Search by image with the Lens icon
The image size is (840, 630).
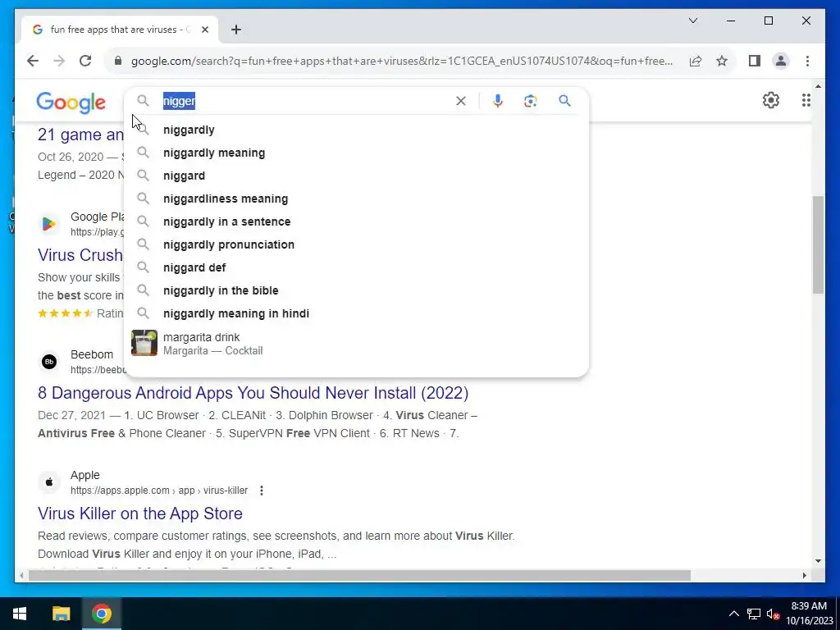531,101
